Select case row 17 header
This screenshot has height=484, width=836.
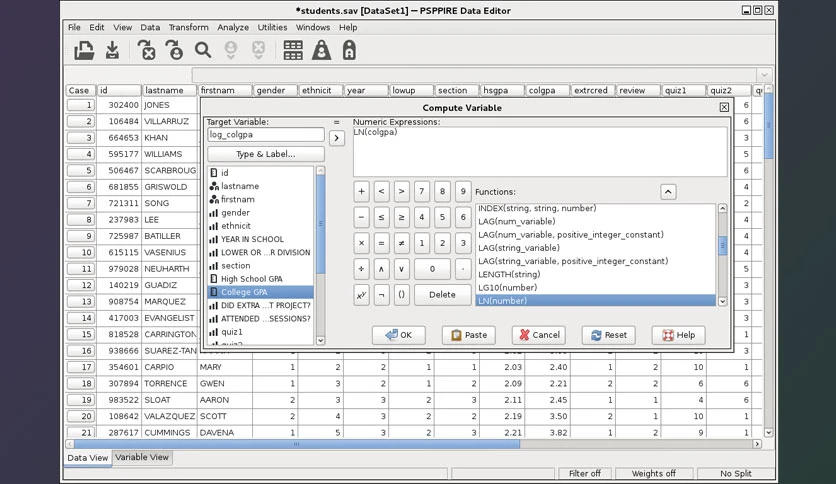tap(80, 367)
